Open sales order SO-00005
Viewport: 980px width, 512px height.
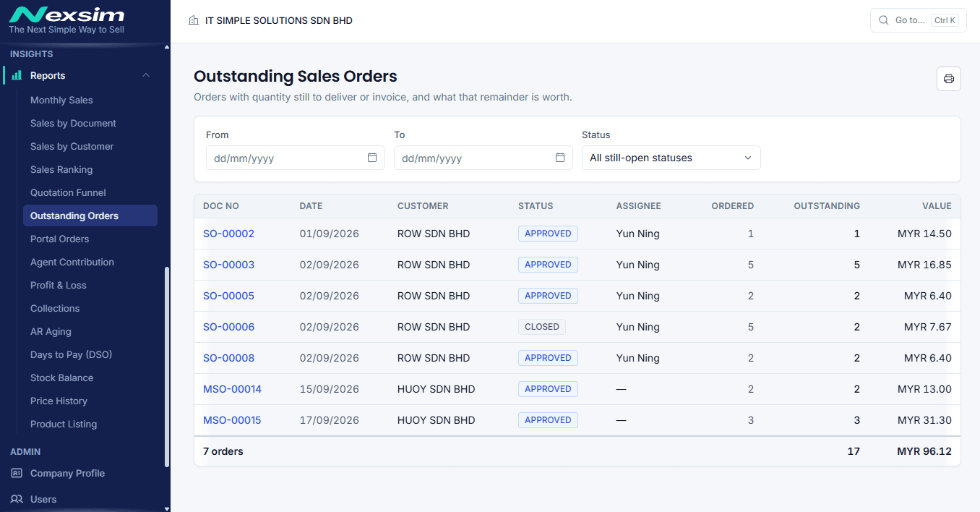(228, 296)
